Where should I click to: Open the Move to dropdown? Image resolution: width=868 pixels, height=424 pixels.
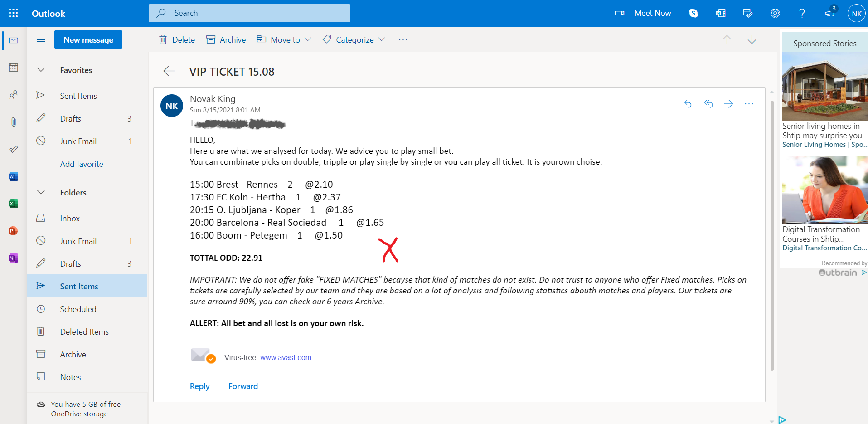[284, 40]
